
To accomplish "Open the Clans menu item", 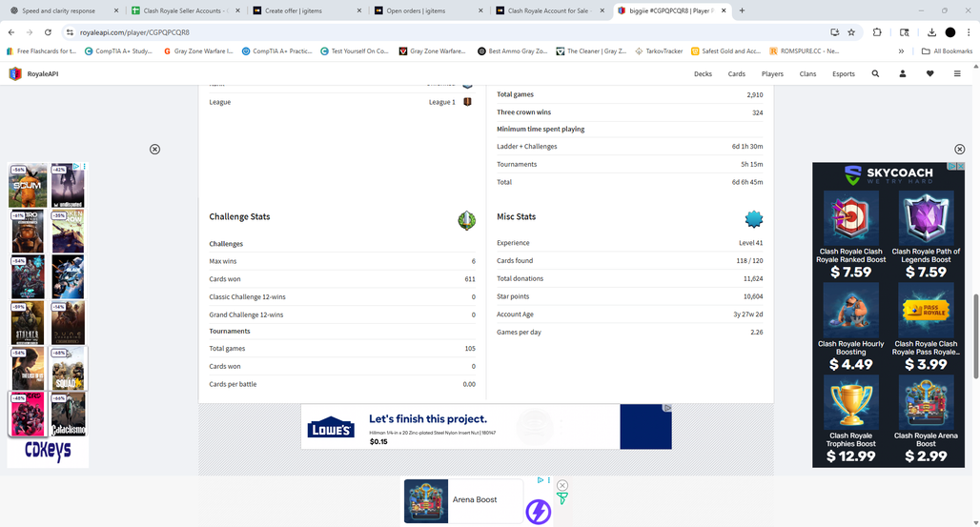I will click(x=807, y=73).
